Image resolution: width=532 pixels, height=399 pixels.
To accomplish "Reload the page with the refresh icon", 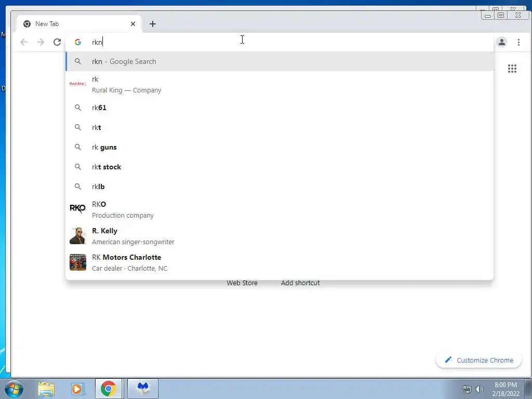I will pos(57,42).
